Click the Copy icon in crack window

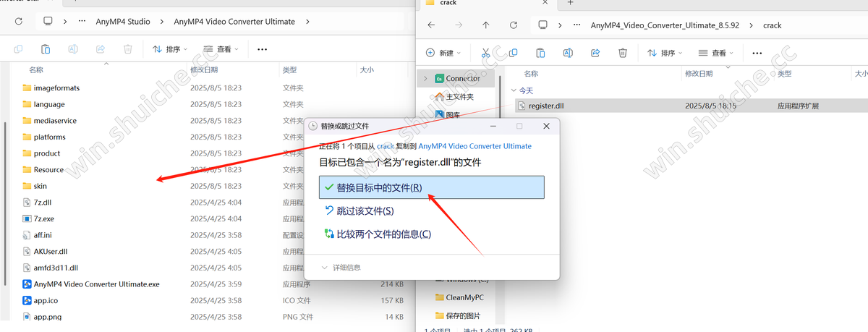pos(513,53)
